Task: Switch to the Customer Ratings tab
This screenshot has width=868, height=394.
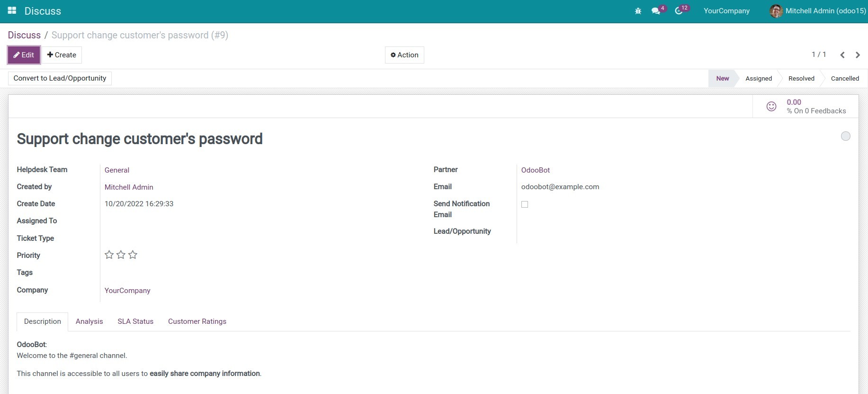Action: coord(197,321)
